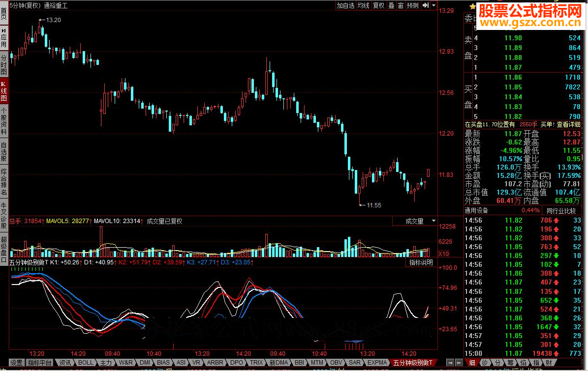Open the 预测 forecast tool

click(413, 5)
